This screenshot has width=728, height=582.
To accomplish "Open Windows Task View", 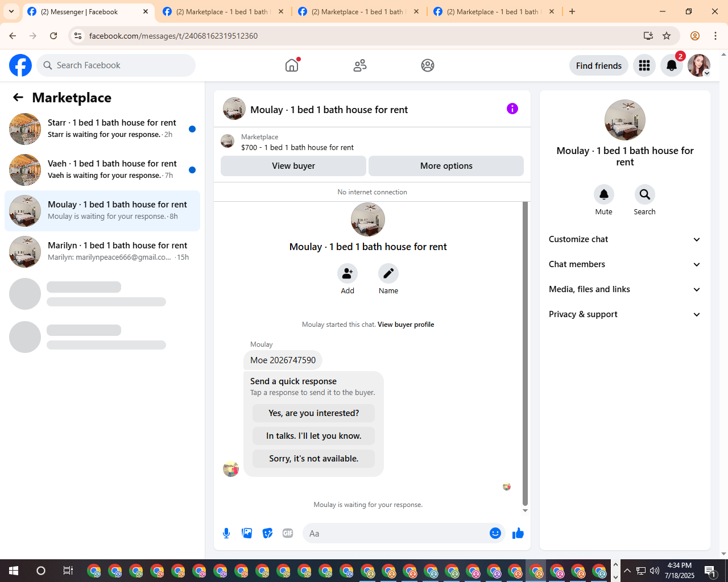I will (x=68, y=571).
